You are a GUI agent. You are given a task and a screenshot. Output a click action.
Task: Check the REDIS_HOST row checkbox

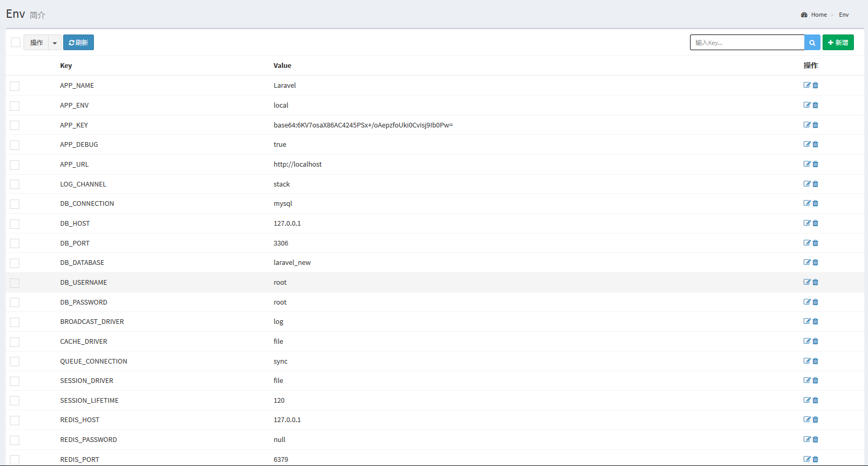[x=15, y=421]
